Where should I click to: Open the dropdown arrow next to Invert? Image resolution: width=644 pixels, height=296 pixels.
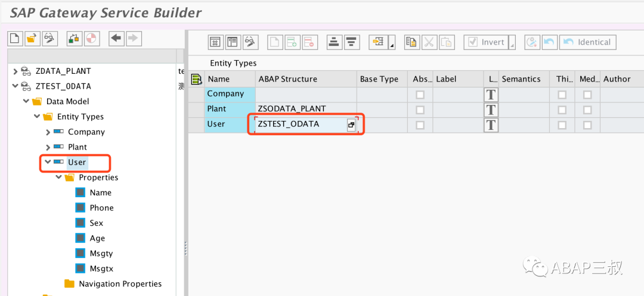coord(512,43)
